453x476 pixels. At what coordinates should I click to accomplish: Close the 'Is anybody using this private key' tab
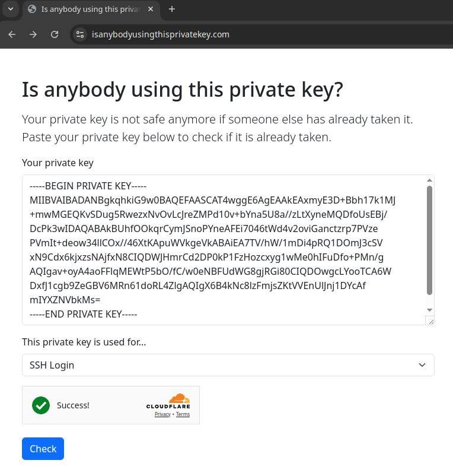tap(151, 9)
